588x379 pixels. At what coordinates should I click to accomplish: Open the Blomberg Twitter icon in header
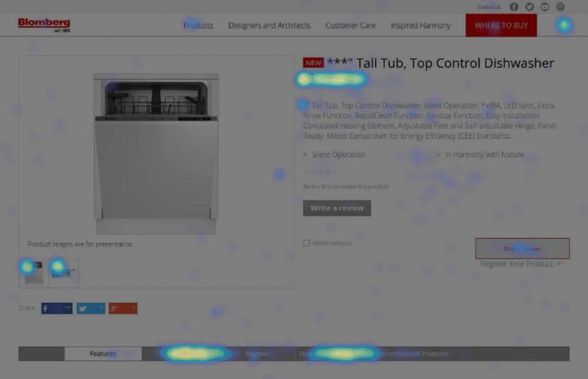coord(529,7)
